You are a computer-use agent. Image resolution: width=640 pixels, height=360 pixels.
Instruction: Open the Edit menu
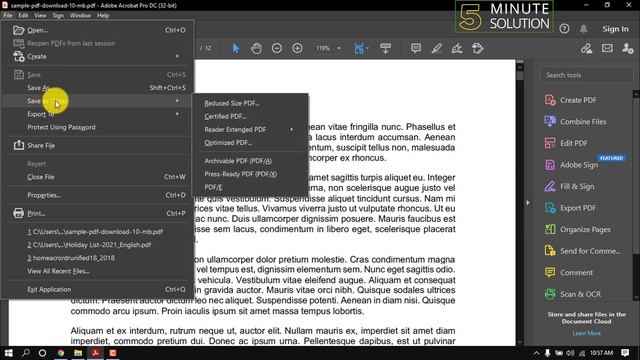[23, 16]
